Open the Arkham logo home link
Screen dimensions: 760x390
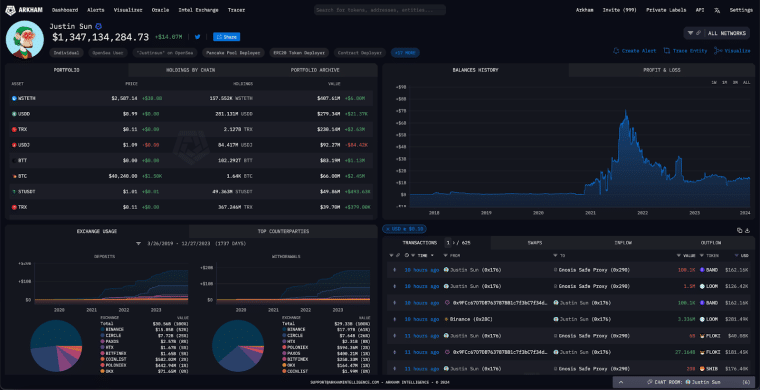point(25,10)
